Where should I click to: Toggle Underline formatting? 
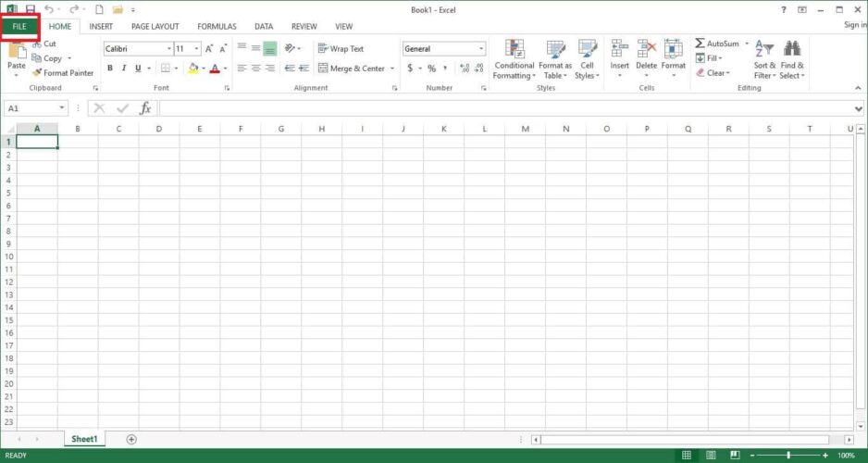(x=138, y=69)
